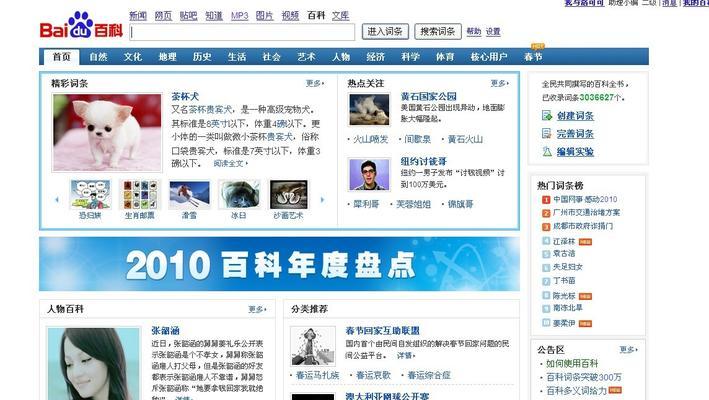Screen dimensions: 709x400
Task: Open the 设置 settings link
Action: (x=493, y=32)
